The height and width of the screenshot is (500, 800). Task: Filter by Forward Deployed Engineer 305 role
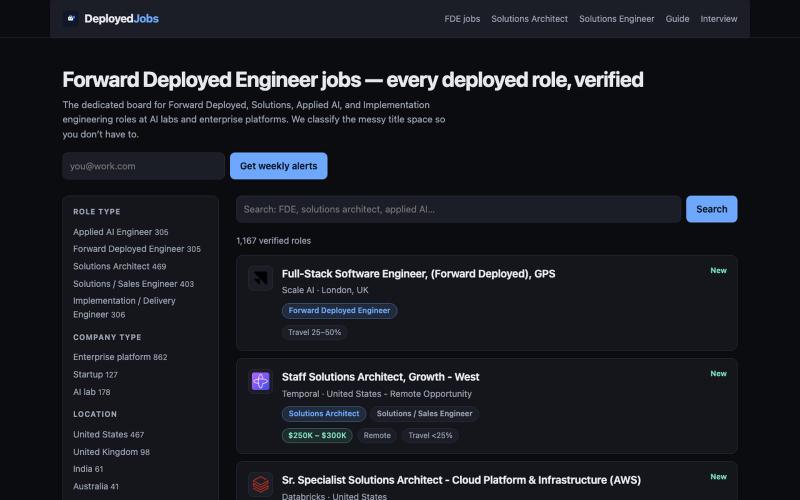(137, 249)
